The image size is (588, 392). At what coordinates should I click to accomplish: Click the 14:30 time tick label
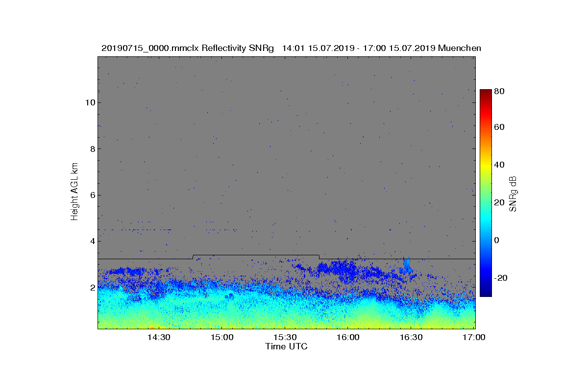[x=159, y=337]
